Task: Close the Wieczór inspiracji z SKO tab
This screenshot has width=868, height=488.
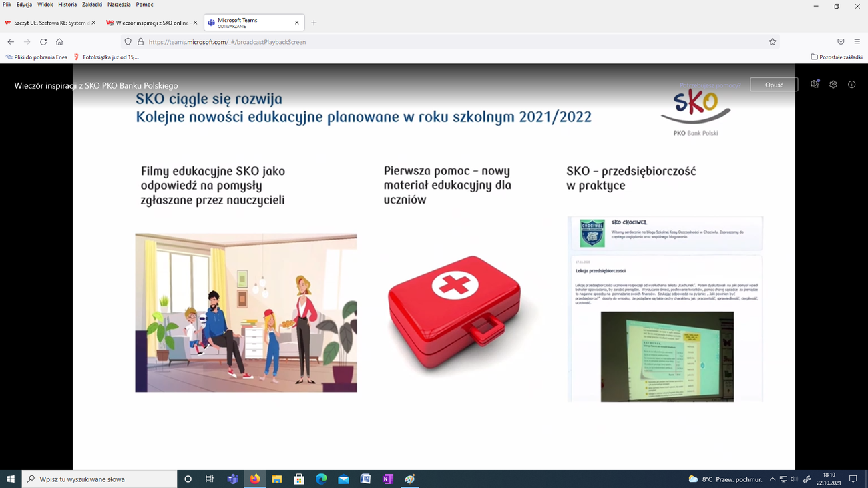Action: (196, 23)
